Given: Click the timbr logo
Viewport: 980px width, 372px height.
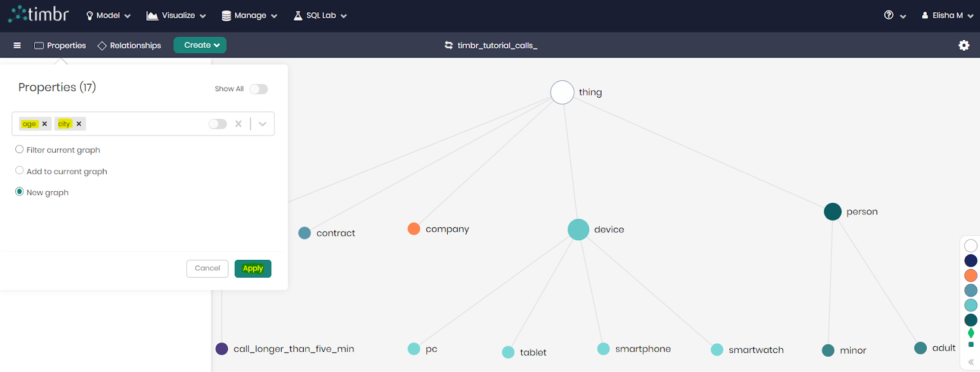Looking at the screenshot, I should [39, 14].
